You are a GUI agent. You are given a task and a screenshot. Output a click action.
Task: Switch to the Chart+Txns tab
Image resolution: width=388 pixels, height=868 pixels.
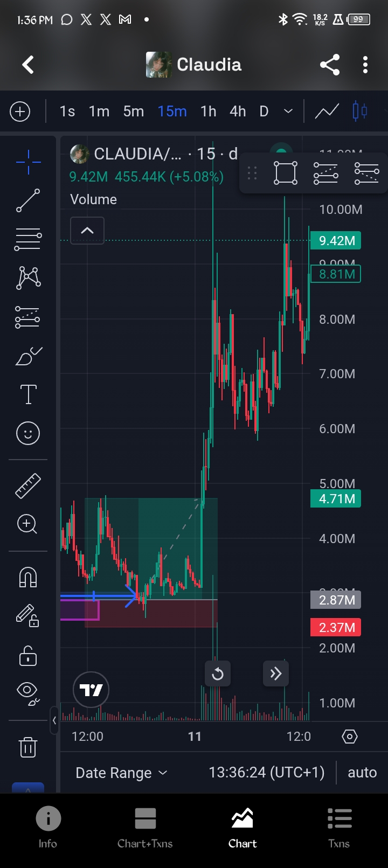pos(145,828)
